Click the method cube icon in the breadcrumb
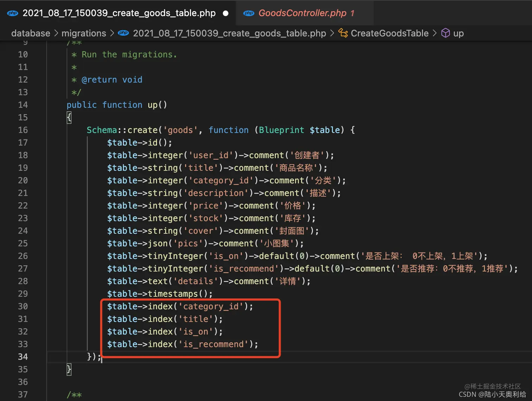 (445, 33)
